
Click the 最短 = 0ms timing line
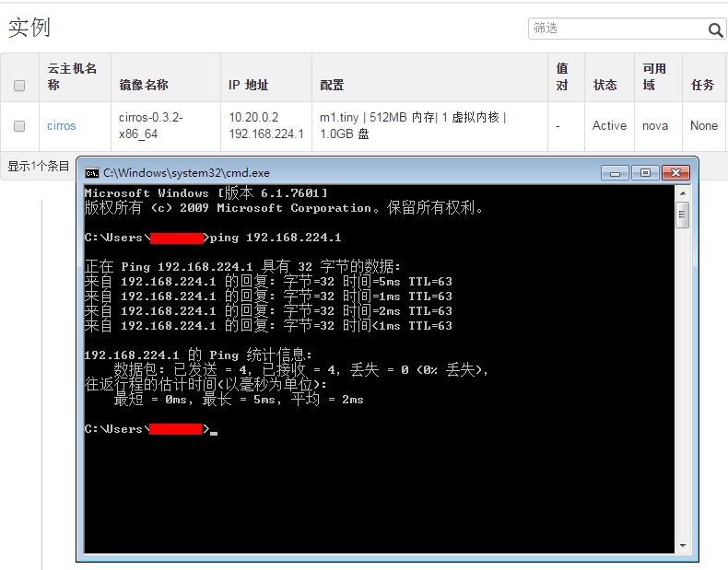239,400
